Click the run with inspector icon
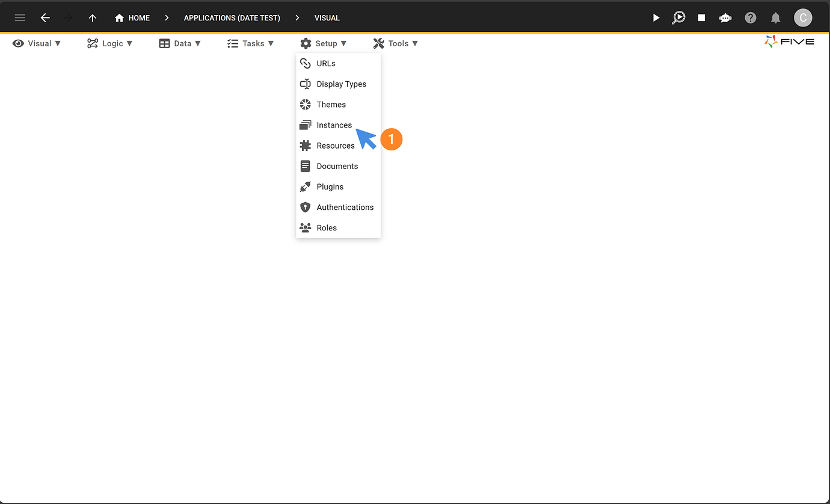The width and height of the screenshot is (830, 504). click(x=678, y=18)
